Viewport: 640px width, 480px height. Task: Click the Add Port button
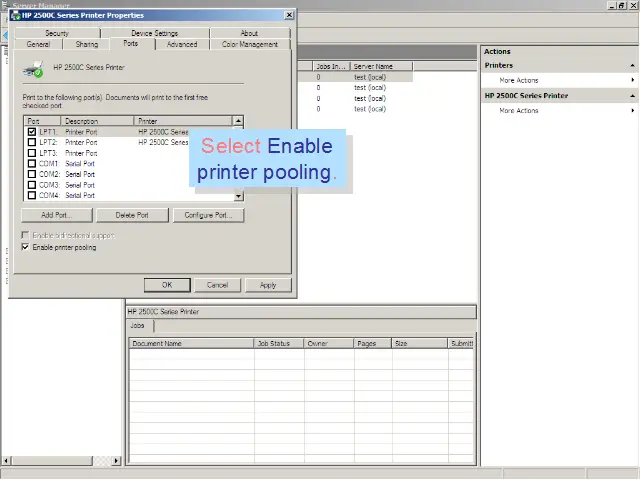tap(57, 215)
